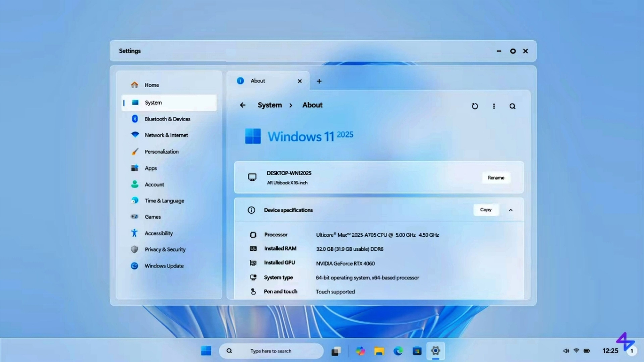Image resolution: width=644 pixels, height=362 pixels.
Task: Open the Start menu on taskbar
Action: [x=206, y=351]
